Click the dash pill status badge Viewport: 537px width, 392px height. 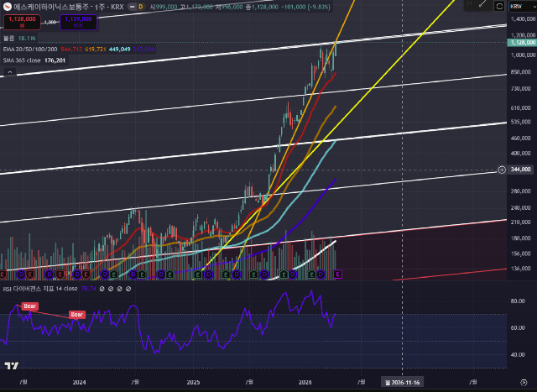click(132, 7)
